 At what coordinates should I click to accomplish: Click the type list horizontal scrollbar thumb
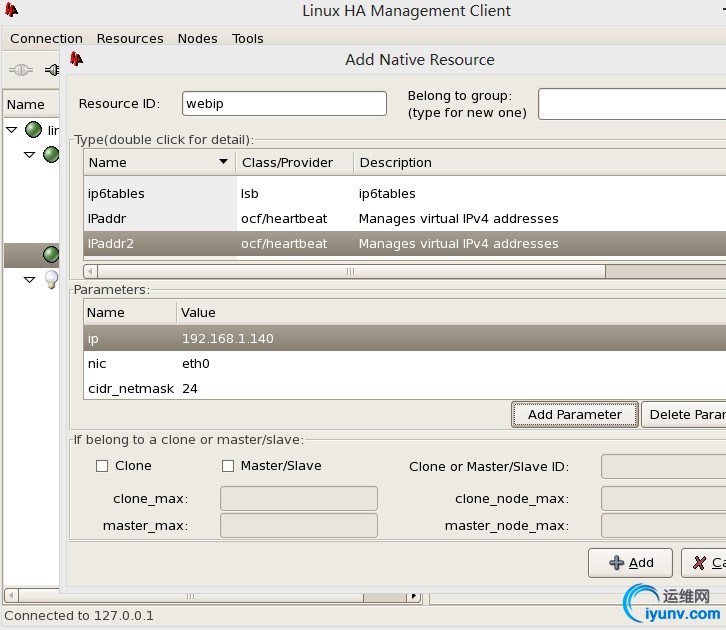[351, 271]
